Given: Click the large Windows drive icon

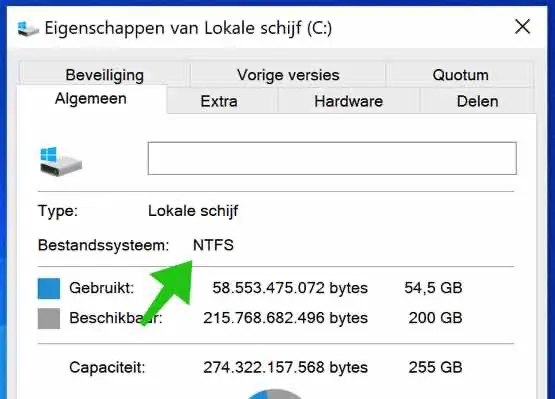Looking at the screenshot, I should click(x=61, y=161).
